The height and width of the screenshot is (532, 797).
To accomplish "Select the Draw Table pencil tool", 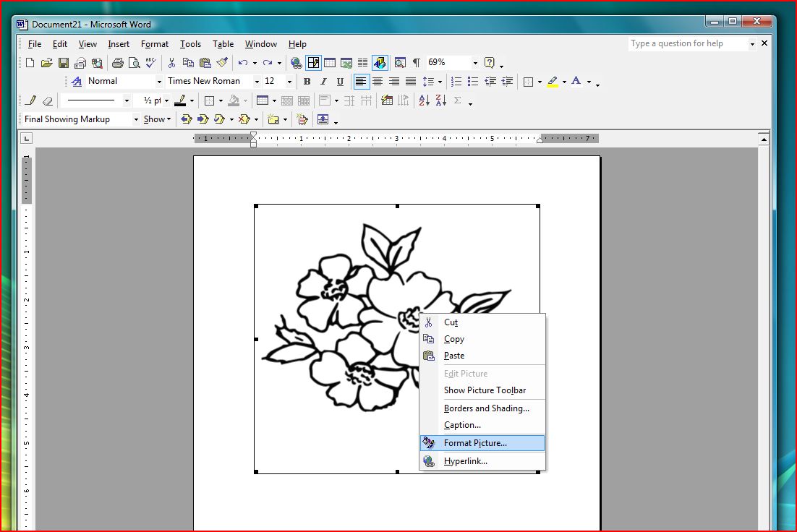I will click(x=29, y=100).
